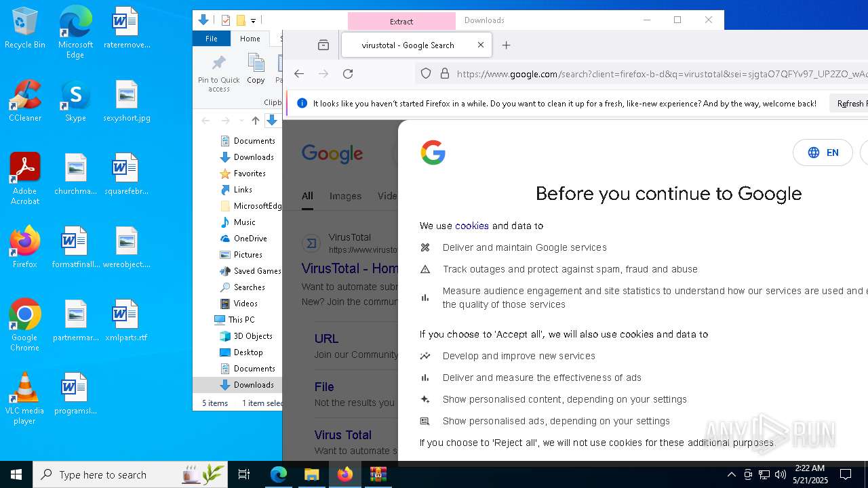868x488 pixels.
Task: Click Copy in Explorer ribbon
Action: tap(256, 69)
